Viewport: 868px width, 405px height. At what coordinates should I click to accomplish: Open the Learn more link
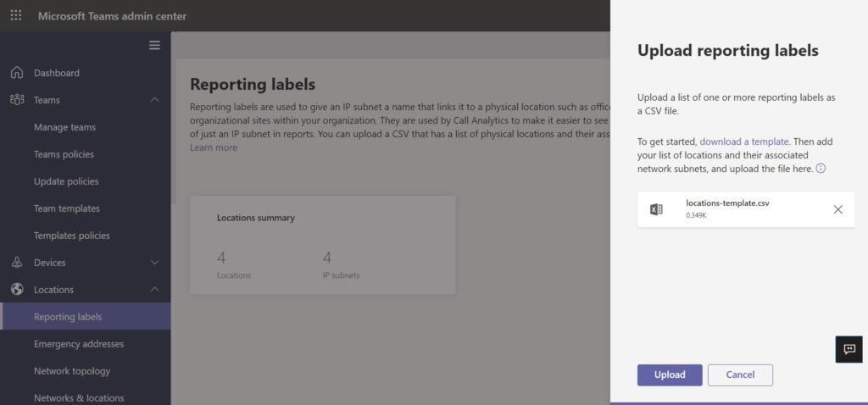pos(214,147)
